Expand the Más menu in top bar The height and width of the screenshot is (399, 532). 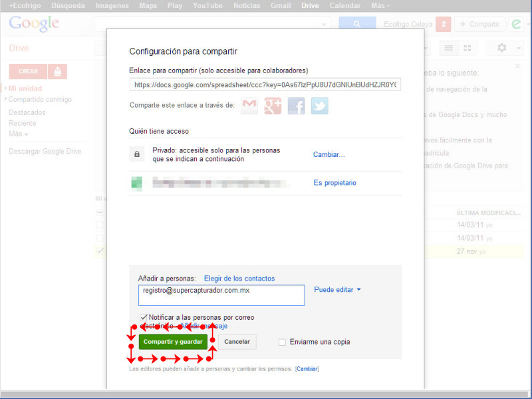click(x=380, y=6)
